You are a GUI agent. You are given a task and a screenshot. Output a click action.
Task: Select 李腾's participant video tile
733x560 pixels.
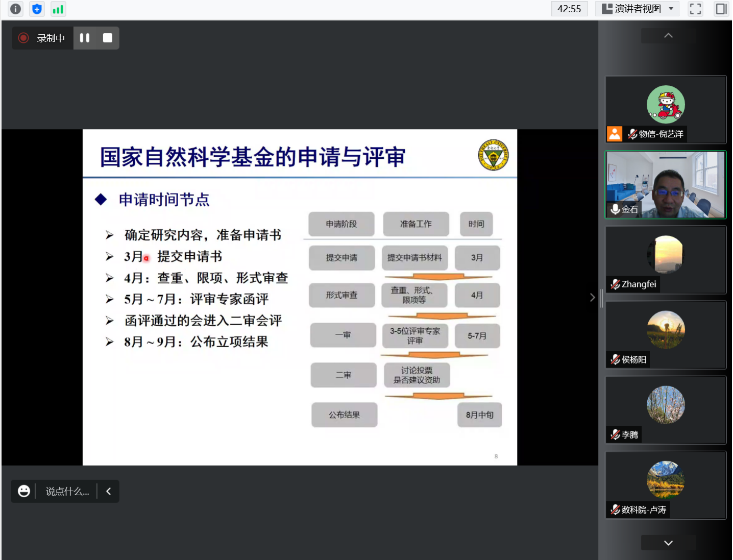click(x=666, y=409)
